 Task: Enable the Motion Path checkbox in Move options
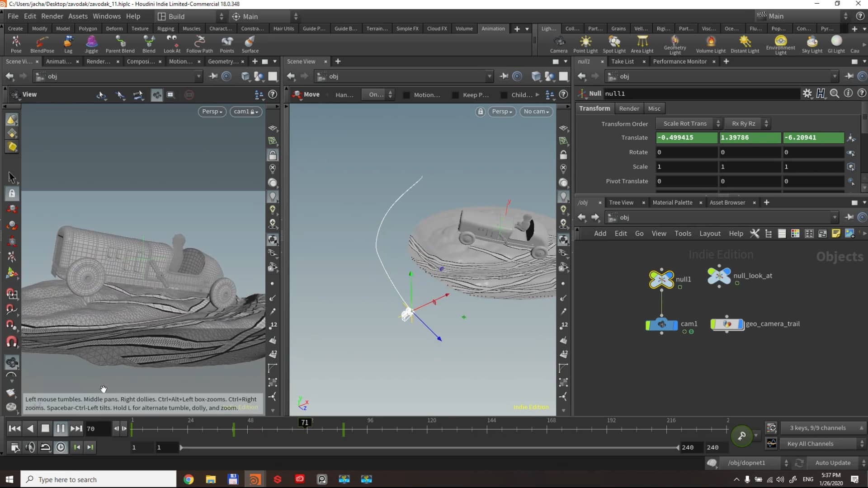tap(406, 95)
